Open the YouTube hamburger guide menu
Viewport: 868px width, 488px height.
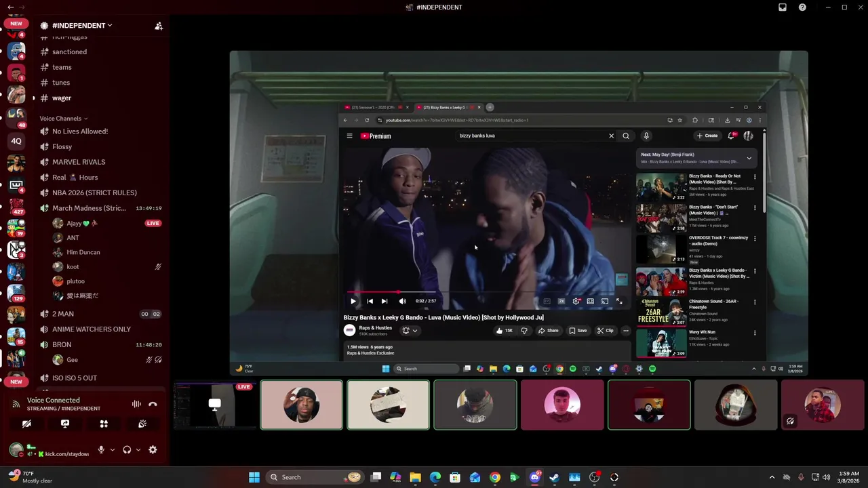coord(349,136)
